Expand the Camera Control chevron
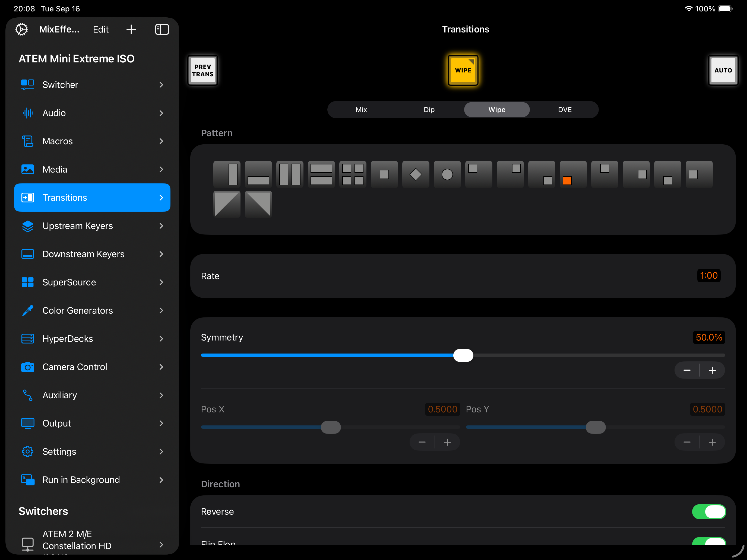The image size is (747, 560). (161, 367)
